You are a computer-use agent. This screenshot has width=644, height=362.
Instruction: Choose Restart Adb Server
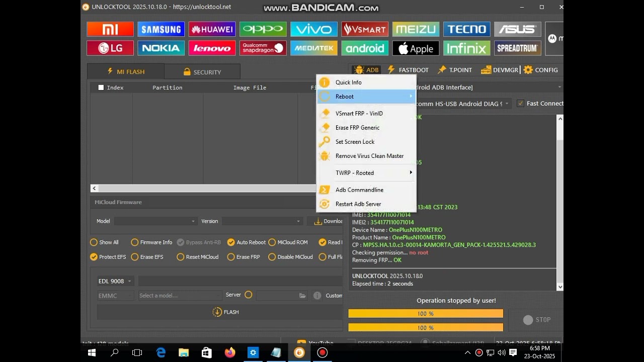[x=367, y=204]
